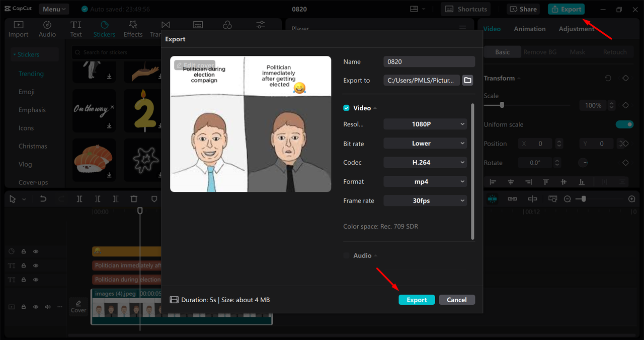Click the Rotate dial knob
The width and height of the screenshot is (644, 340).
(x=583, y=163)
